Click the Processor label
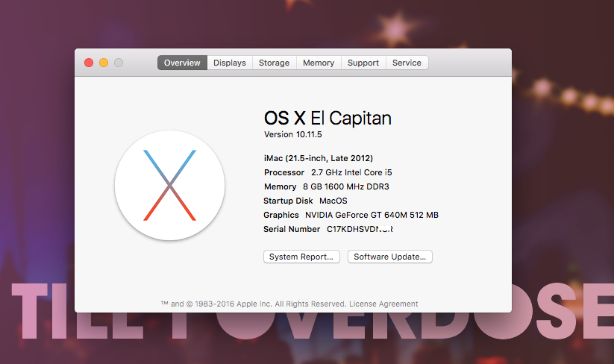The image size is (614, 364). pos(284,172)
